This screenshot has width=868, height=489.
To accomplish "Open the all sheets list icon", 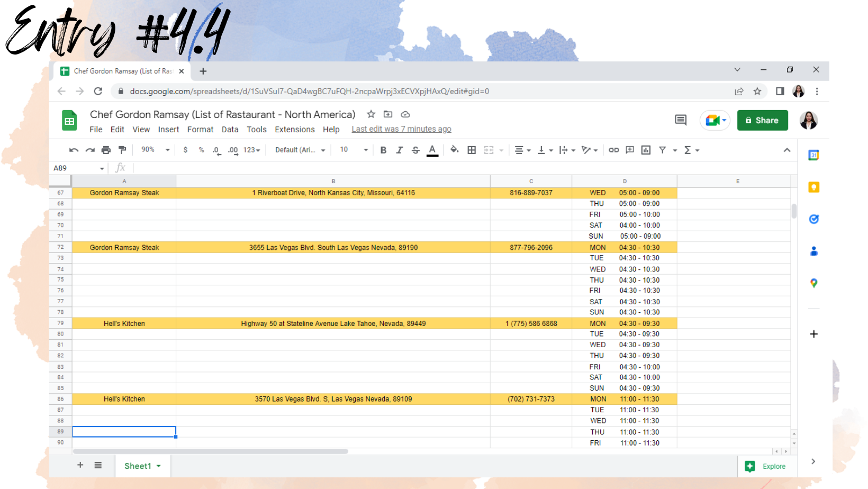I will tap(98, 465).
